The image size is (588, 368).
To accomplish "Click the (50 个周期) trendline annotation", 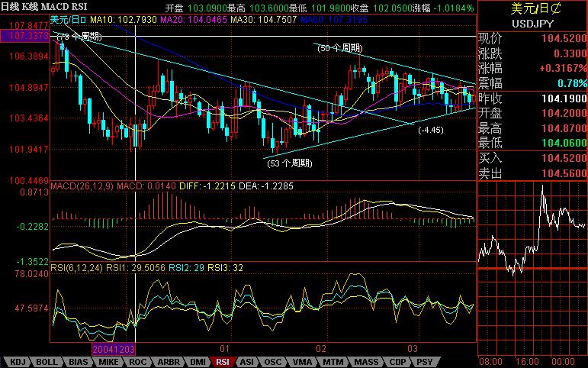I will (x=340, y=48).
